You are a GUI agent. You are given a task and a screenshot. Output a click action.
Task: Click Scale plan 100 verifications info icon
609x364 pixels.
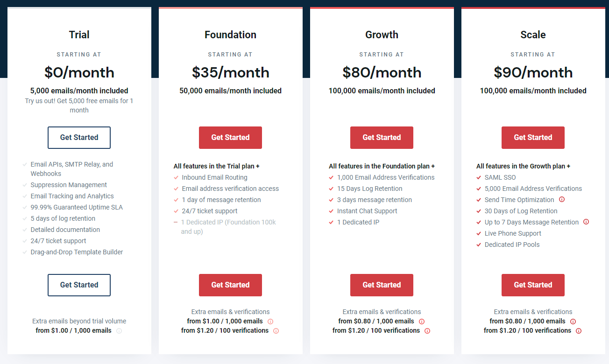[579, 331]
